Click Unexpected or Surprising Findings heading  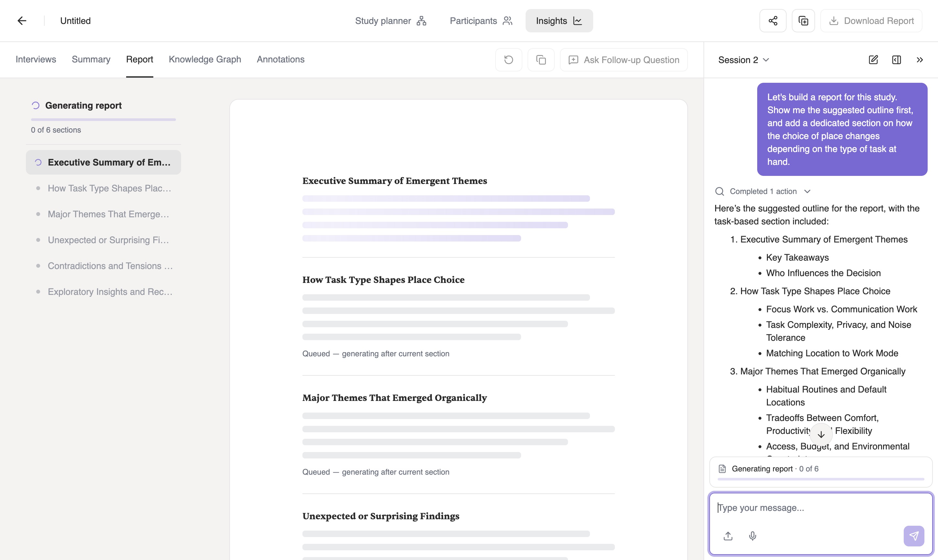coord(381,516)
